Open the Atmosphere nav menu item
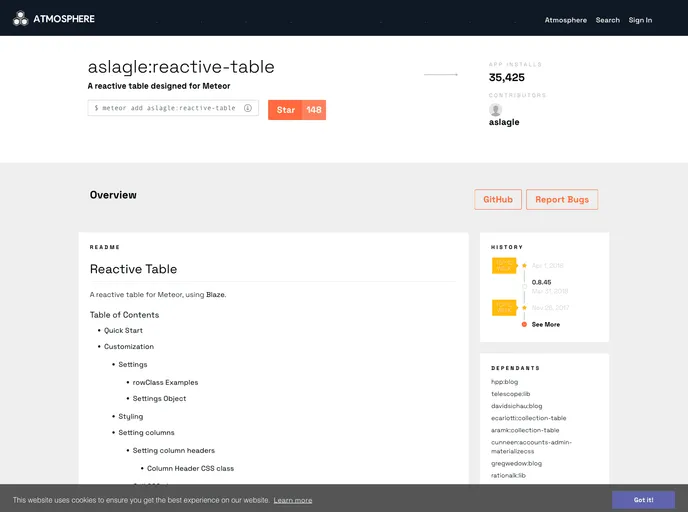The height and width of the screenshot is (512, 688). [x=566, y=20]
